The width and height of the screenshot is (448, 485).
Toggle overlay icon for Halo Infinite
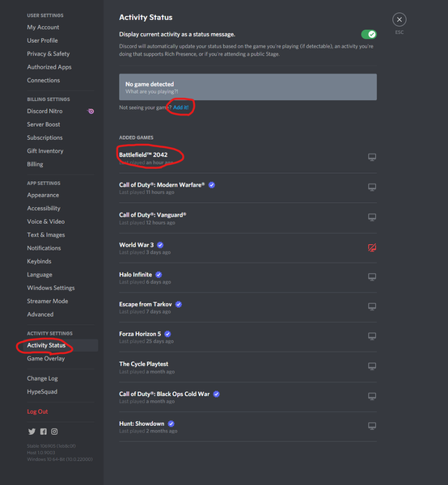tap(372, 276)
